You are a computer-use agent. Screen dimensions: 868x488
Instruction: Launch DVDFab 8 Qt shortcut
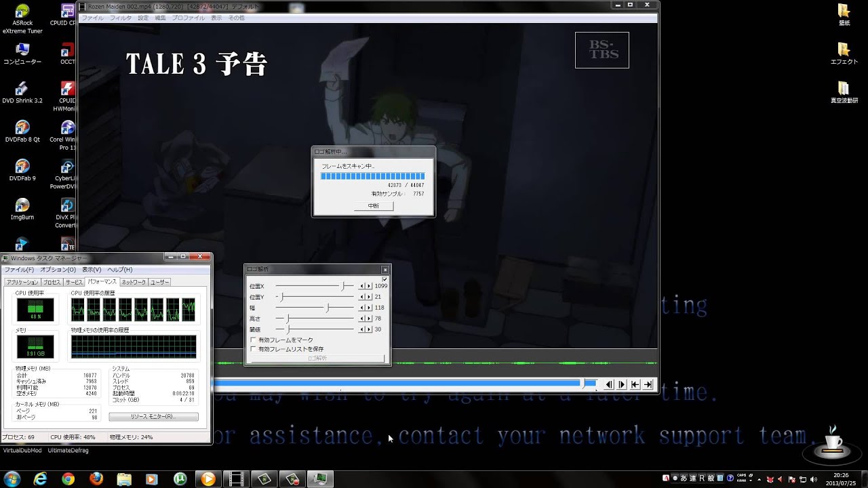coord(22,131)
